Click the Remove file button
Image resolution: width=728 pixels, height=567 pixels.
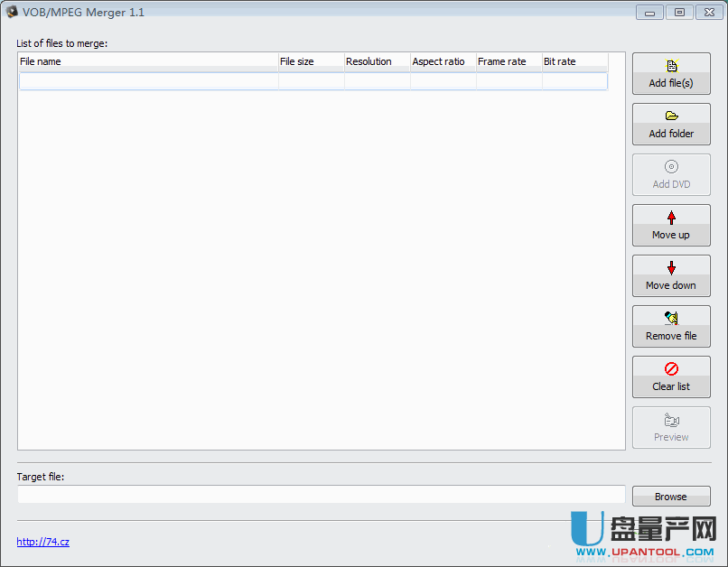click(671, 326)
